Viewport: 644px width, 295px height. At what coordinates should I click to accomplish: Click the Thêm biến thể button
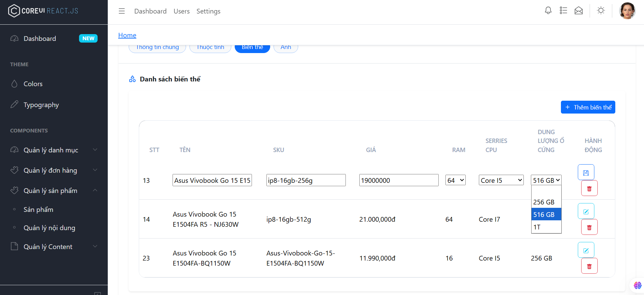588,107
